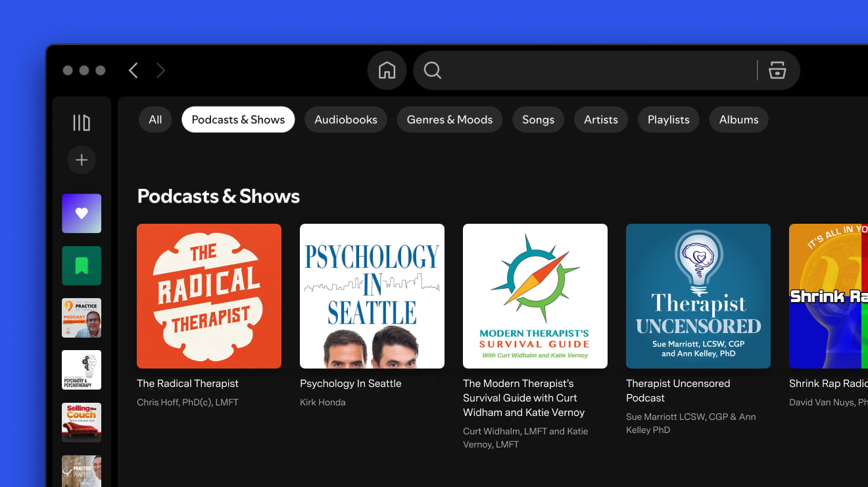Screen dimensions: 868x487
Task: Click publisher Chris Hoff, PhD(c), LMFT
Action: [187, 402]
